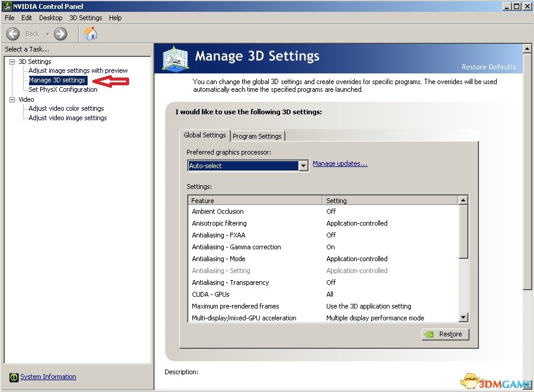This screenshot has height=392, width=534.
Task: Go to the Home icon
Action: click(91, 33)
